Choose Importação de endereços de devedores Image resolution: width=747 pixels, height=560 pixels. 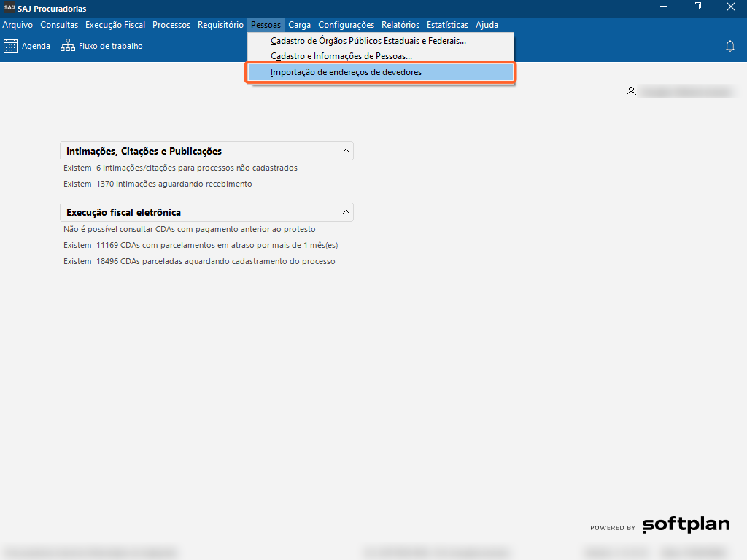point(380,72)
